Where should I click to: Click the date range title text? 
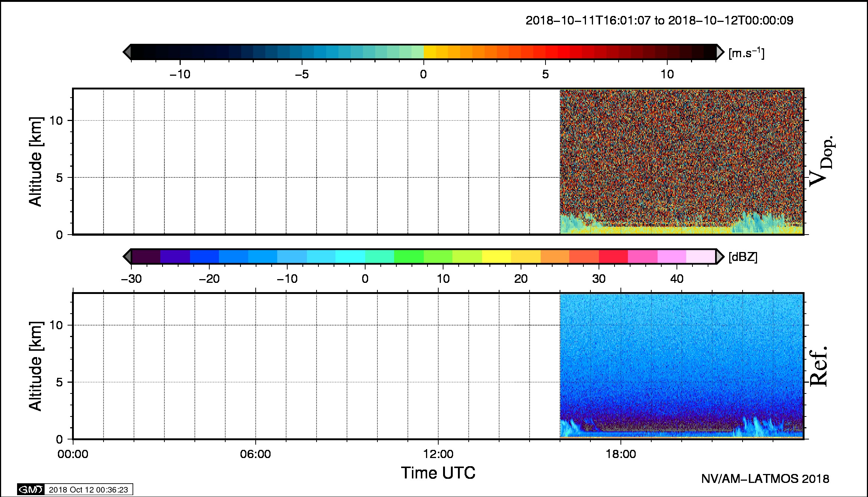pos(659,20)
